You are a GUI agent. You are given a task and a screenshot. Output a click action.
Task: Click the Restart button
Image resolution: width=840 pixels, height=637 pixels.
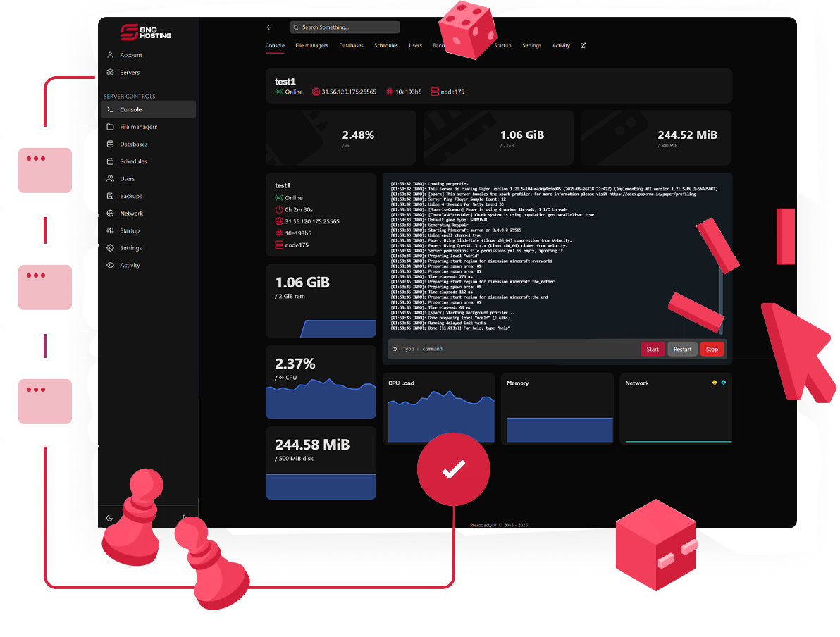coord(682,350)
